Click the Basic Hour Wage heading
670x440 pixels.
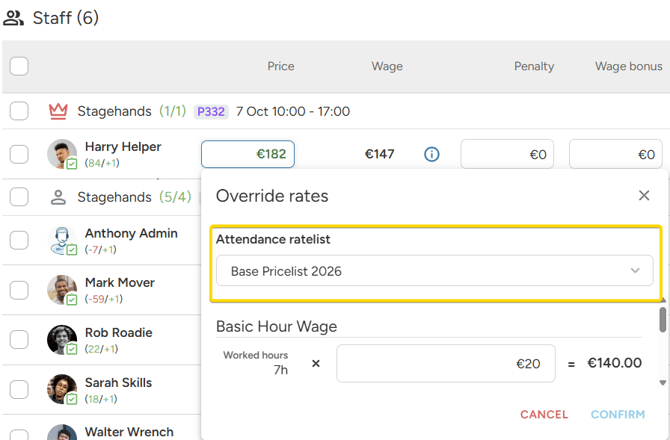pos(276,326)
